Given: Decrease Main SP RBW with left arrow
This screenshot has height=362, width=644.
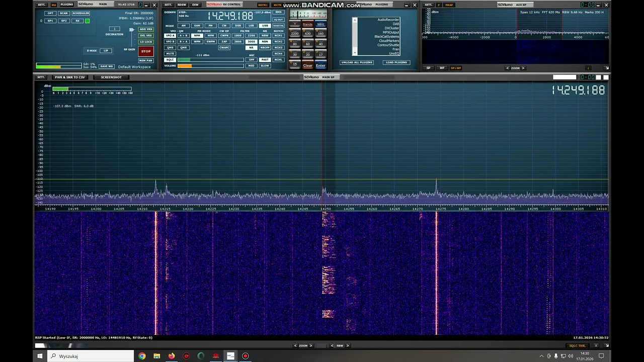Looking at the screenshot, I should tap(333, 345).
